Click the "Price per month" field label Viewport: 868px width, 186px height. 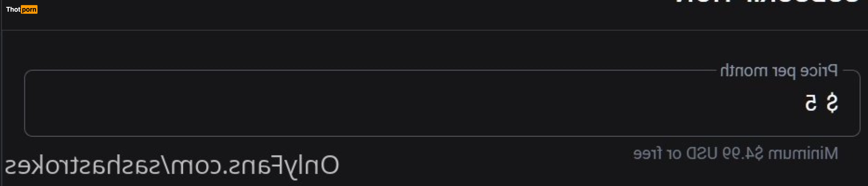(x=778, y=71)
